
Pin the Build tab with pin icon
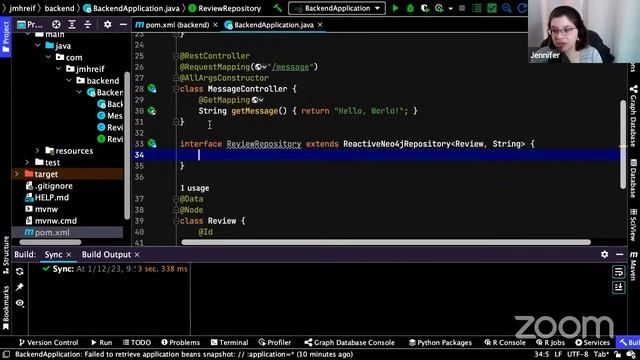pyautogui.click(x=20, y=287)
